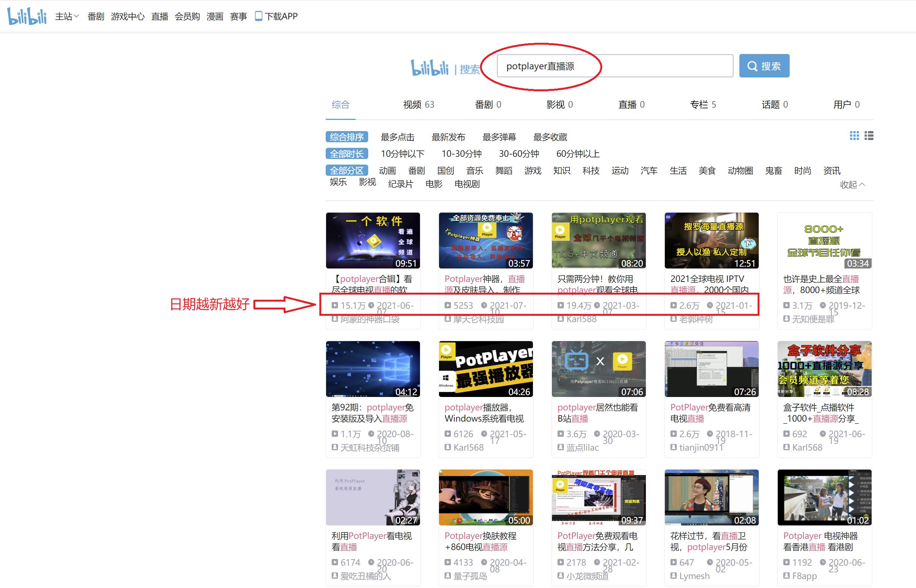Screen dimensions: 916x588
Task: Click the phone icon for 下载APP
Action: pos(259,16)
